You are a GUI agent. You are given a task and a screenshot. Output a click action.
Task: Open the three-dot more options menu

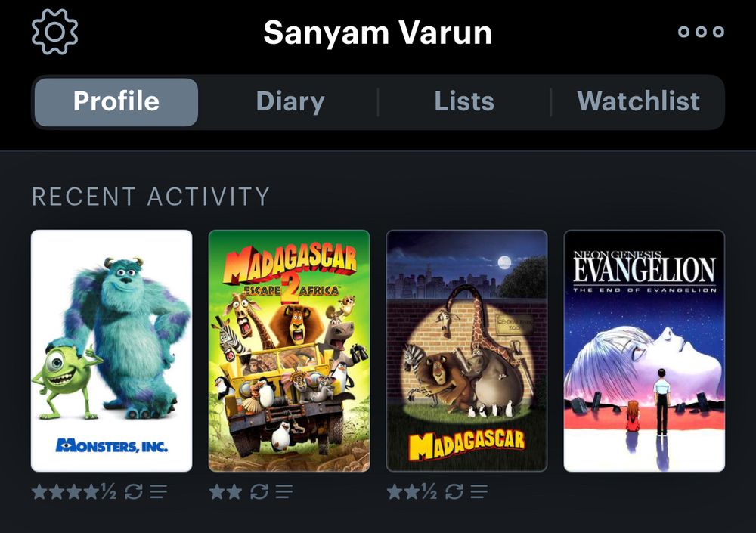coord(701,32)
